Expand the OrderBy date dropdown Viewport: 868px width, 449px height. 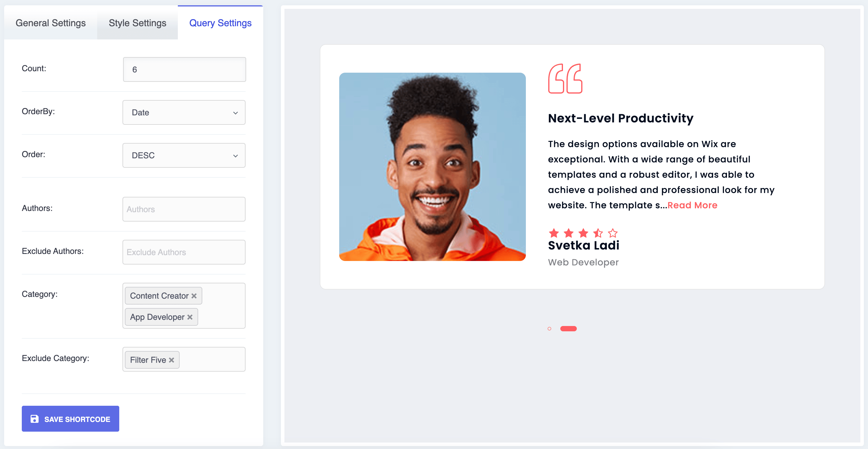[x=184, y=112]
